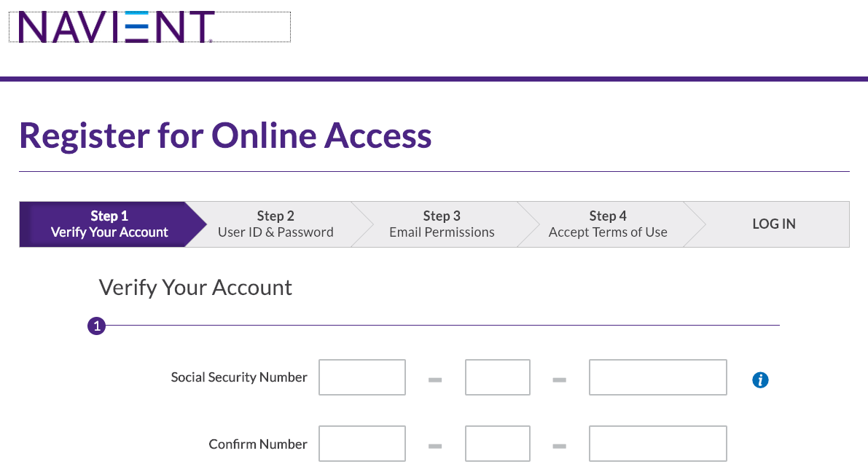
Task: Focus the first Social Security Number box
Action: click(x=362, y=377)
